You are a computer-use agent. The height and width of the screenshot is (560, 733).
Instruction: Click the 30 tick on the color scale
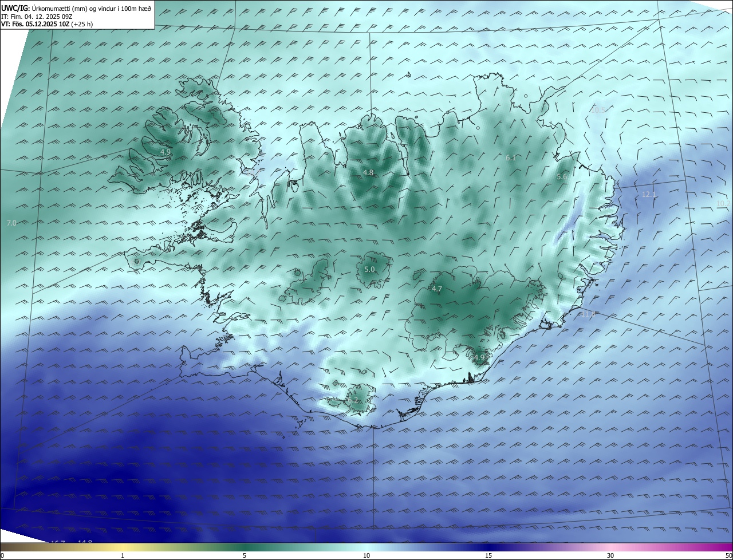(x=610, y=555)
